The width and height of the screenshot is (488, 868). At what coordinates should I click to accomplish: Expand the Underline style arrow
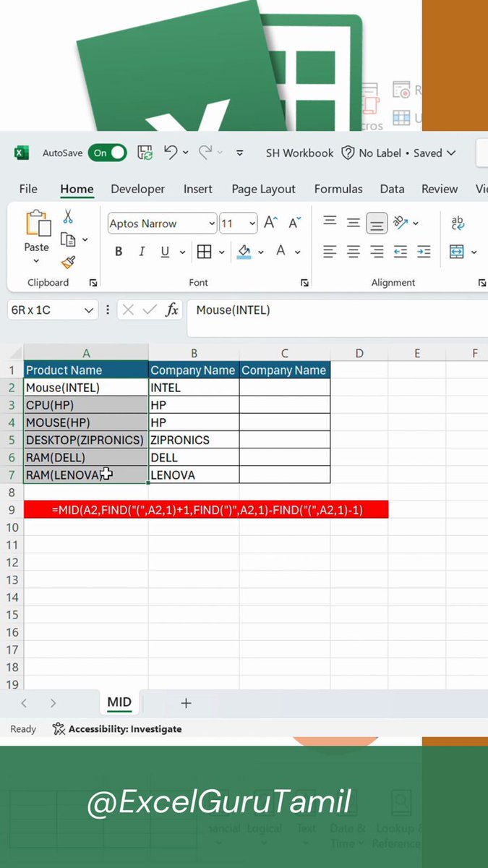click(182, 252)
